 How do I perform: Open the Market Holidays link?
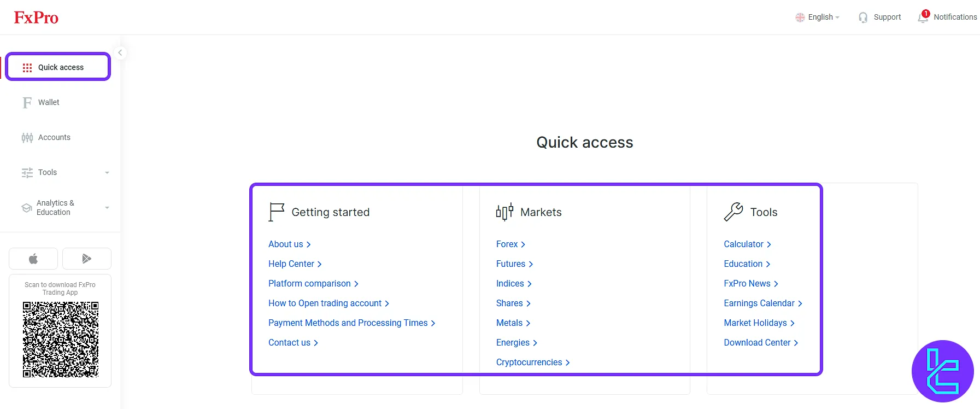[759, 323]
